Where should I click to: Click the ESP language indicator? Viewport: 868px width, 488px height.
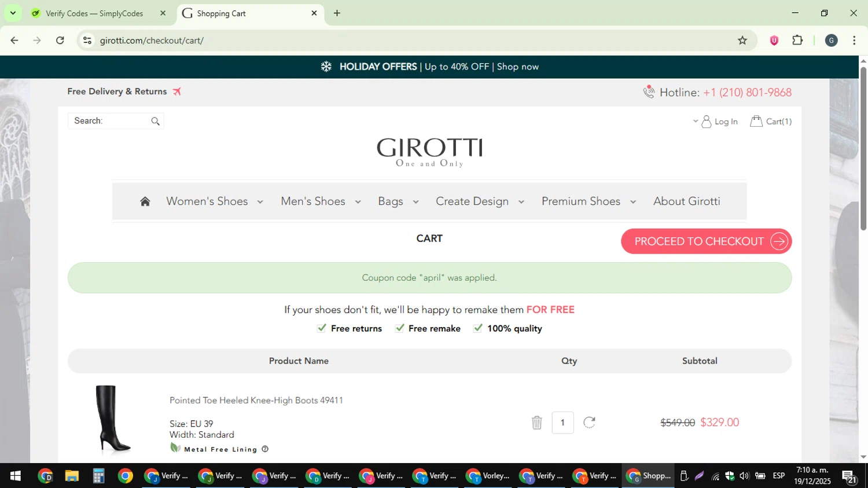779,476
